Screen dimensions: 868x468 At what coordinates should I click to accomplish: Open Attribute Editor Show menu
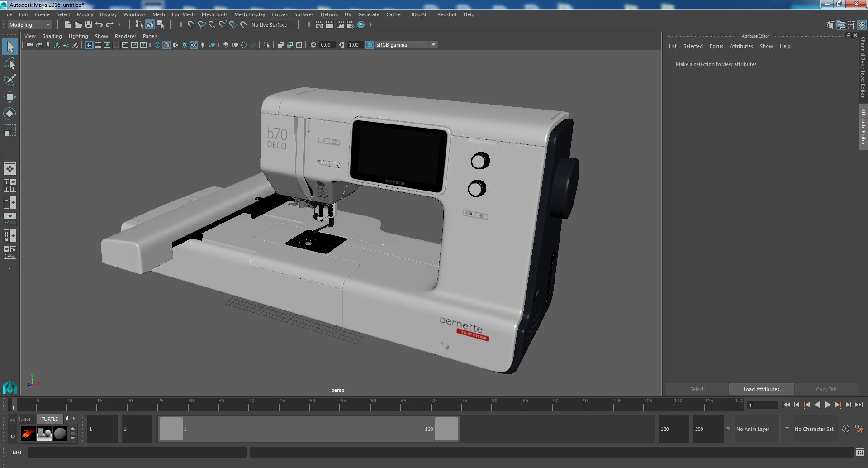(766, 46)
